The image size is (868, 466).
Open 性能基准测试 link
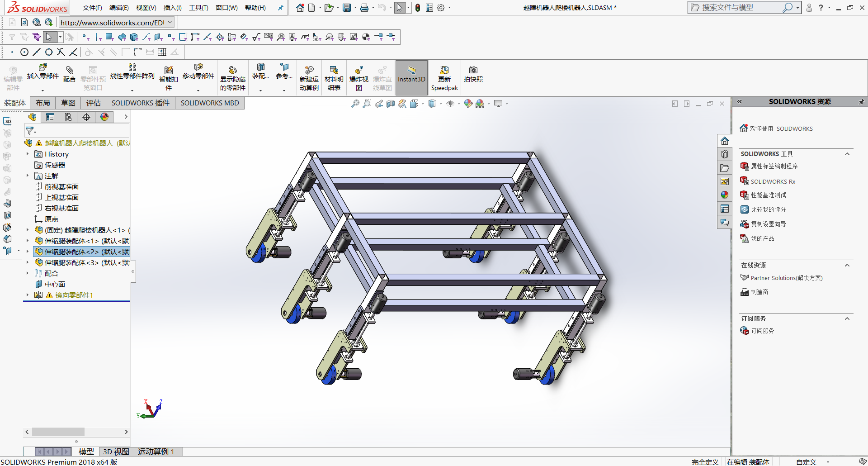[768, 195]
